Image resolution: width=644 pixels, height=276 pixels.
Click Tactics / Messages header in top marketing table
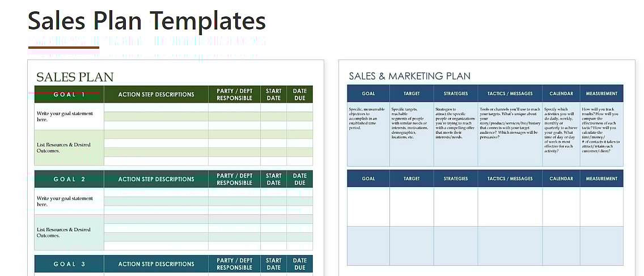pos(510,94)
